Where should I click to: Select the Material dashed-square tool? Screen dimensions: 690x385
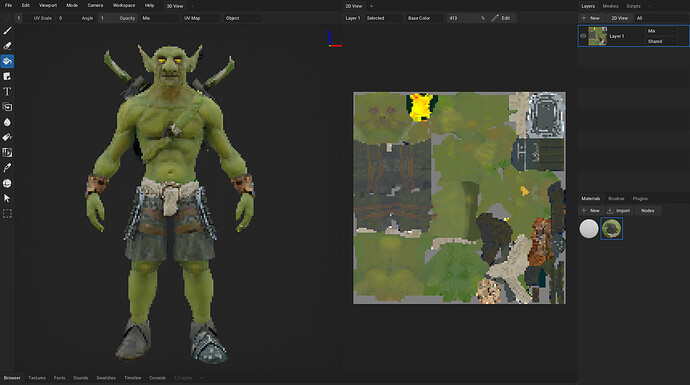click(7, 214)
